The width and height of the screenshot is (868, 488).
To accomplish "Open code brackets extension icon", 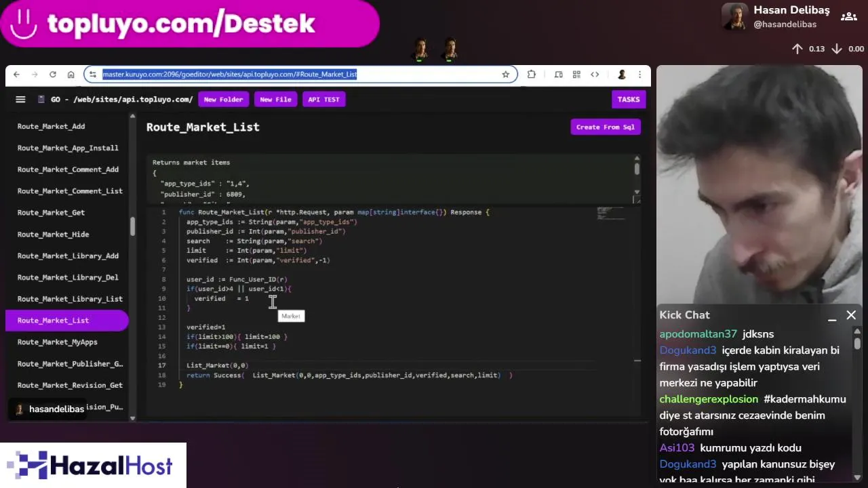I will tap(595, 75).
